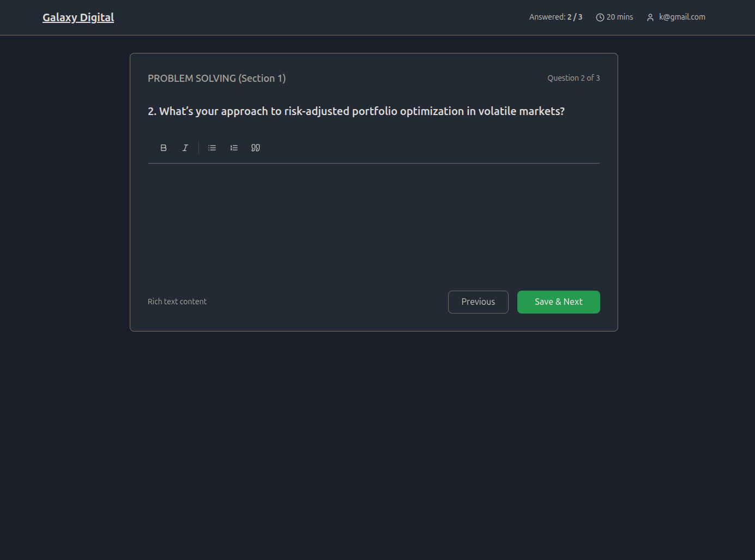Click the Answered 2 / 3 counter

tap(555, 17)
